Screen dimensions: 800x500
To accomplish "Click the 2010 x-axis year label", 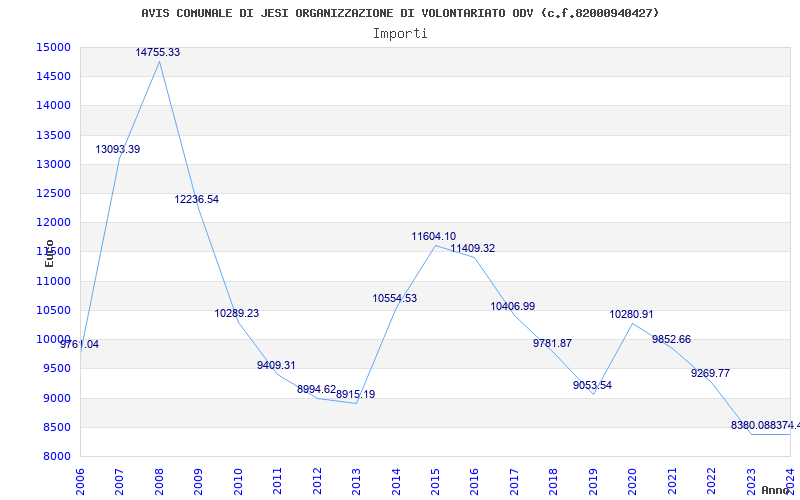I will pos(238,482).
